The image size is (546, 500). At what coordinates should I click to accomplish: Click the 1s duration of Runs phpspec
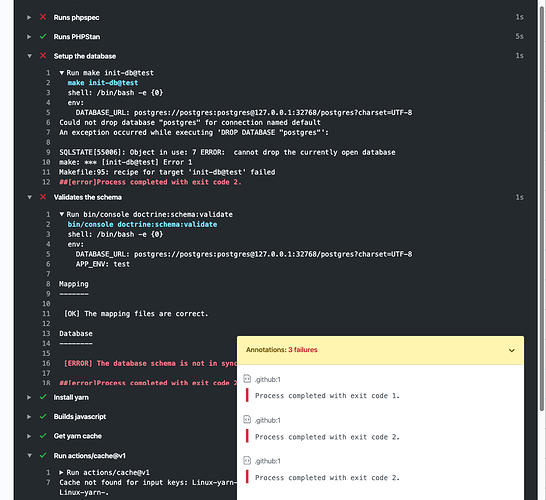point(519,17)
